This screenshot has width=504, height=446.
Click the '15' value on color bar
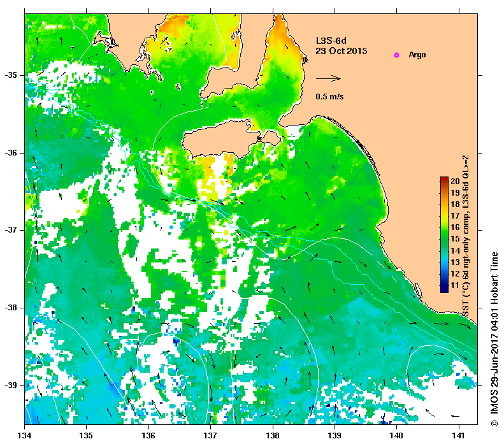pos(455,239)
